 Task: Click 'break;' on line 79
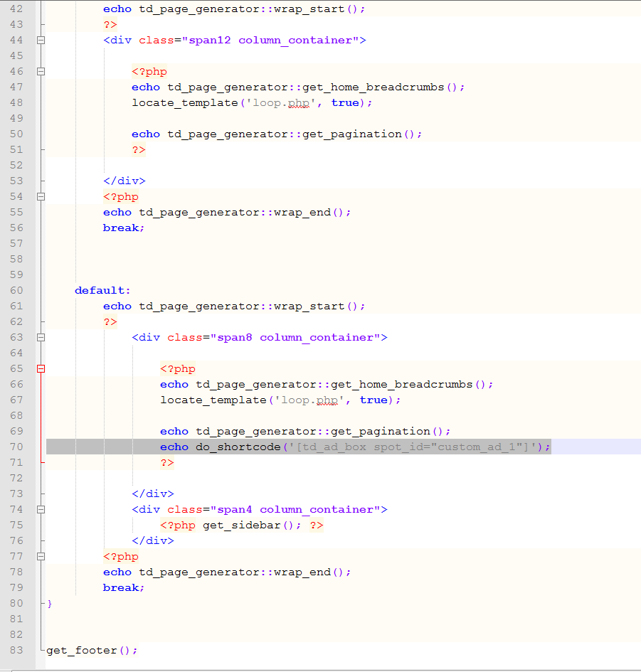124,588
